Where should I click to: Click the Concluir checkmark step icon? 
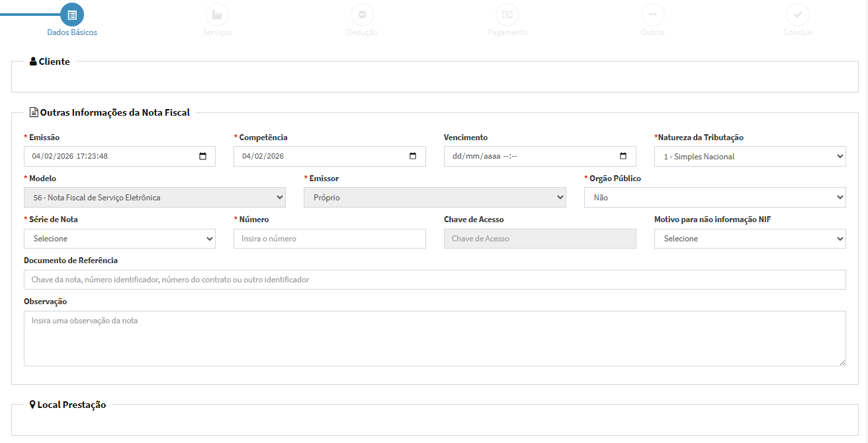tap(798, 15)
